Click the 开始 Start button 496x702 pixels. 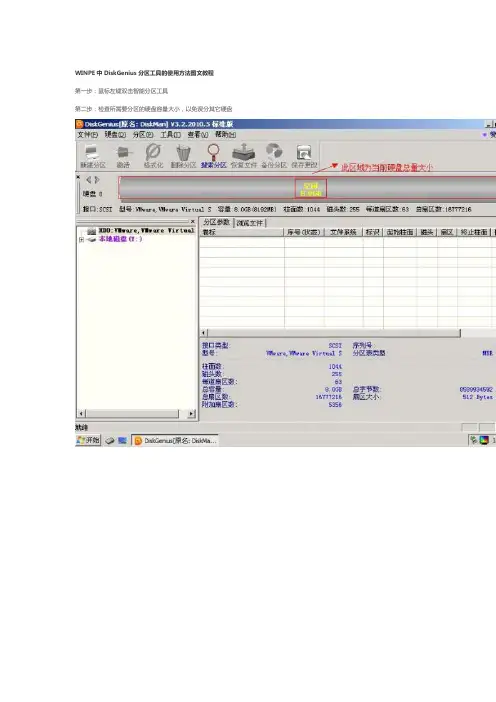click(88, 441)
